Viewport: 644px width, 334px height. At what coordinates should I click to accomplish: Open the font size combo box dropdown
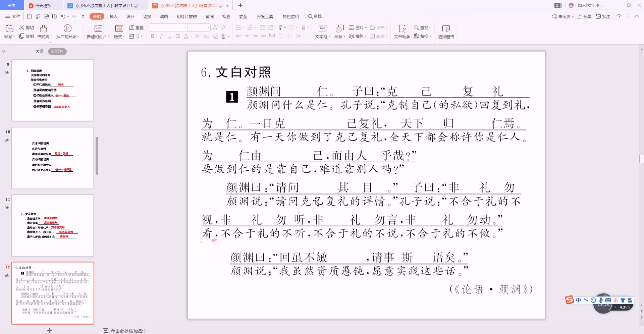pyautogui.click(x=208, y=27)
